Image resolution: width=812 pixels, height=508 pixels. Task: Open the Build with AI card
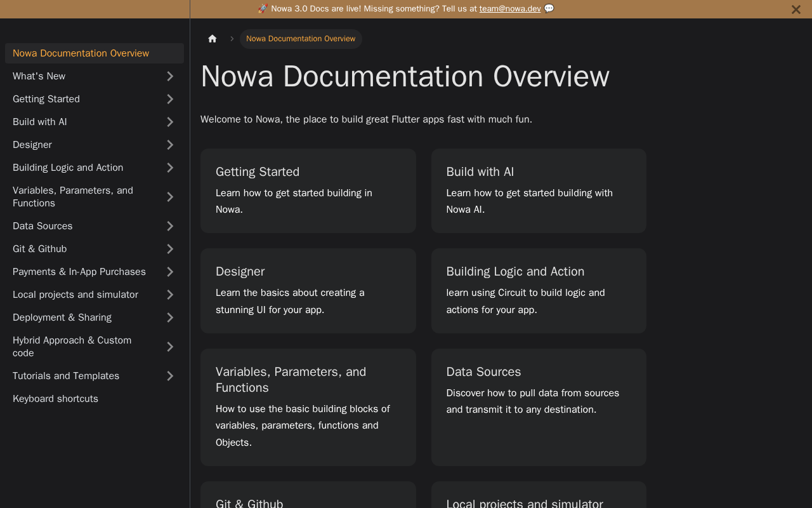(x=539, y=190)
